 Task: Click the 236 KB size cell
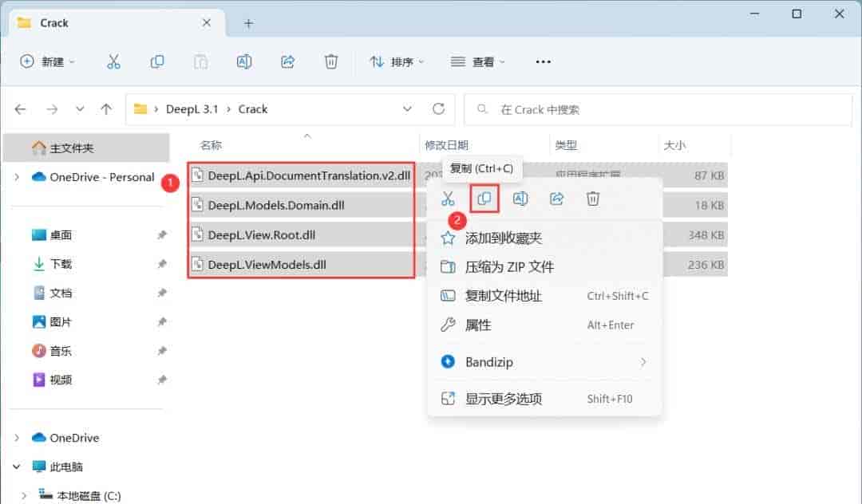pos(706,265)
